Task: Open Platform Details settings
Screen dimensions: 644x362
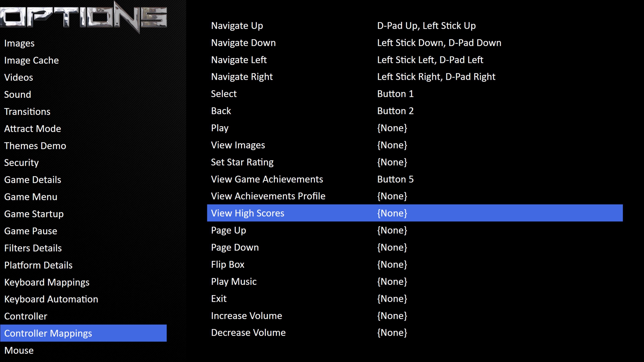Action: [84, 265]
